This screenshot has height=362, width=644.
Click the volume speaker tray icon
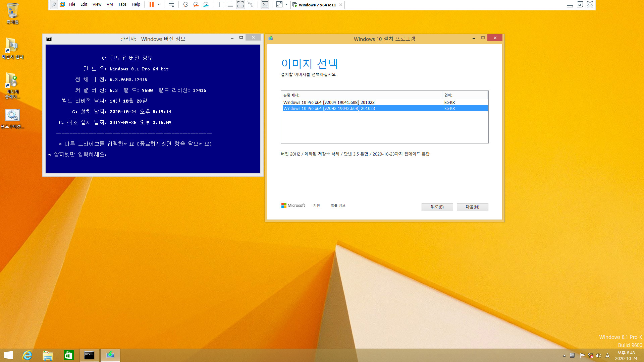click(599, 356)
